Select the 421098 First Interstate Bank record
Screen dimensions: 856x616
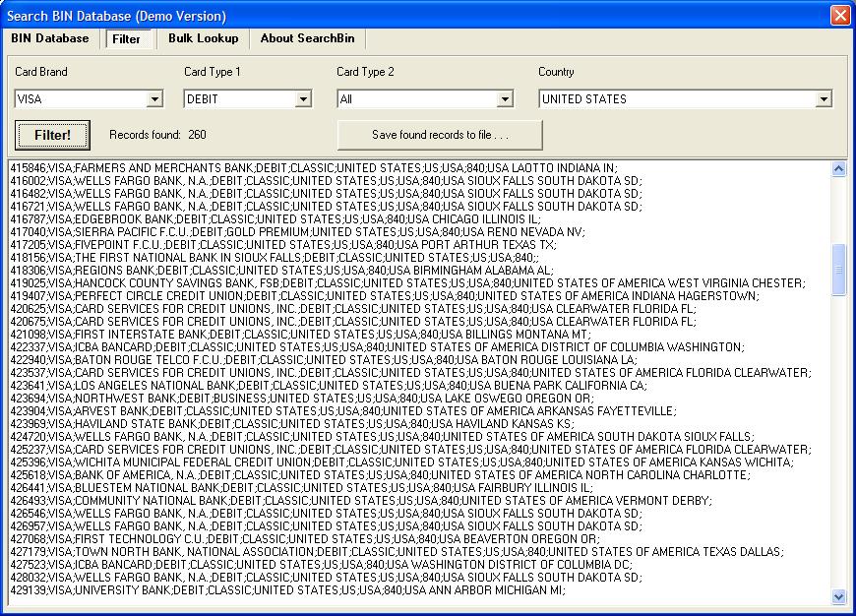tap(301, 335)
